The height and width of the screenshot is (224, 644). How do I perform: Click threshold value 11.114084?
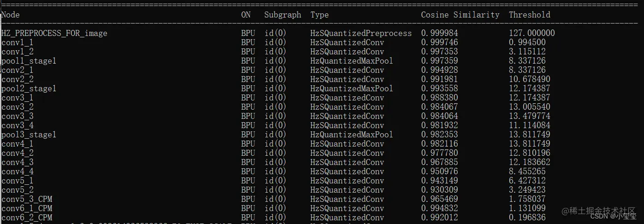point(530,125)
